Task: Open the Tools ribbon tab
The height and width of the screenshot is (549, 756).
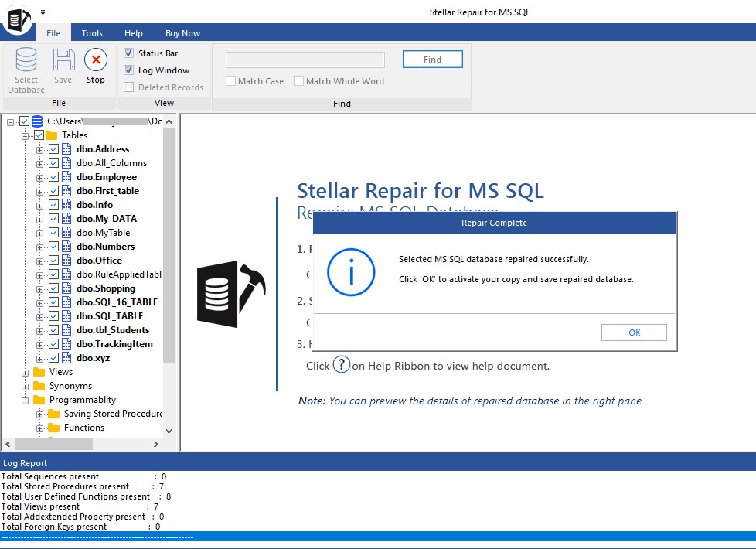Action: pos(92,33)
